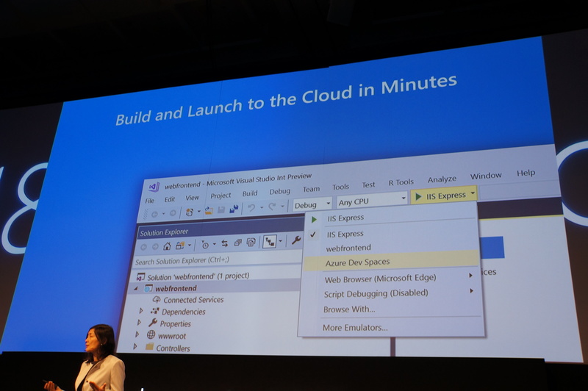
Task: Click the Solution Explorer Home icon
Action: coord(168,246)
